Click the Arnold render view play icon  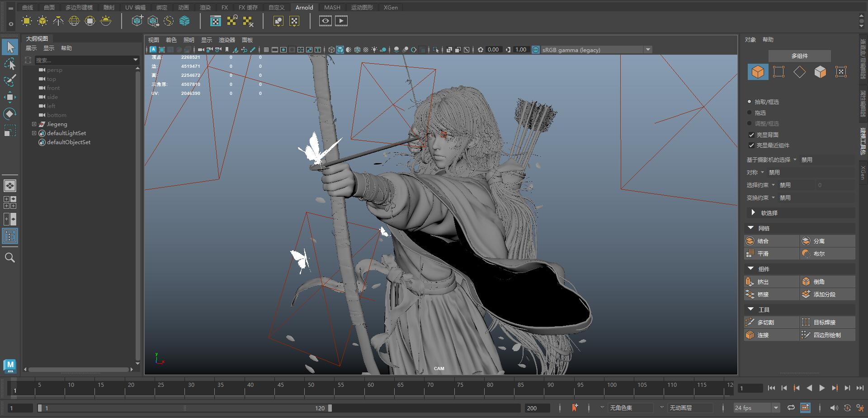pyautogui.click(x=341, y=21)
